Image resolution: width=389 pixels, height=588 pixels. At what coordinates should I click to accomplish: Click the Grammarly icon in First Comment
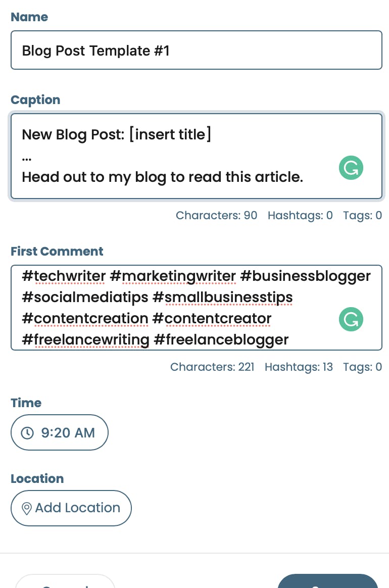(x=351, y=319)
